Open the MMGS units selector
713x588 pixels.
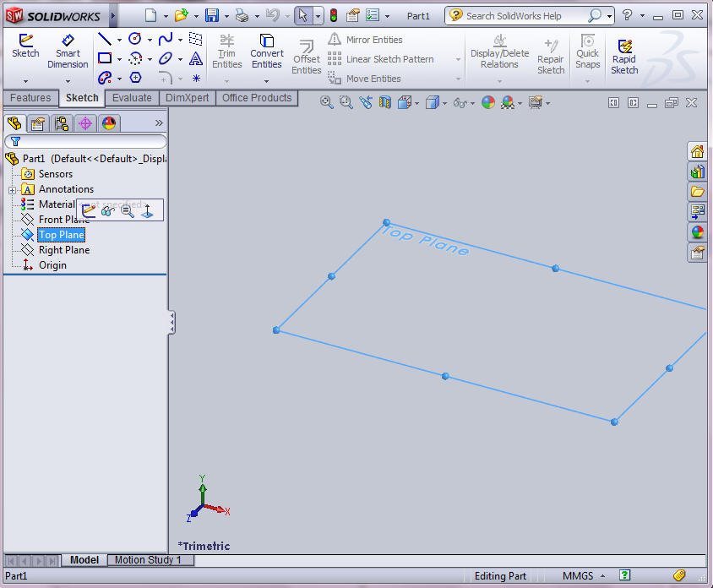(580, 575)
